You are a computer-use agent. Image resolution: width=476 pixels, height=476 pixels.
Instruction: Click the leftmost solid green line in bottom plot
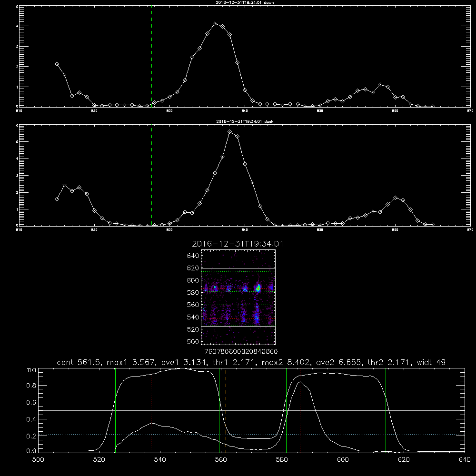[x=115, y=410]
